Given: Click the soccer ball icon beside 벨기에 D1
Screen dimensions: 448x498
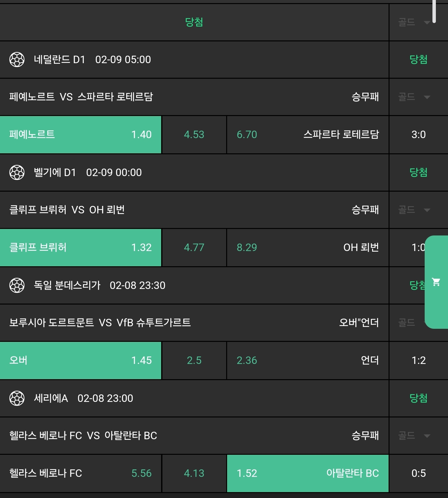Looking at the screenshot, I should (x=17, y=172).
